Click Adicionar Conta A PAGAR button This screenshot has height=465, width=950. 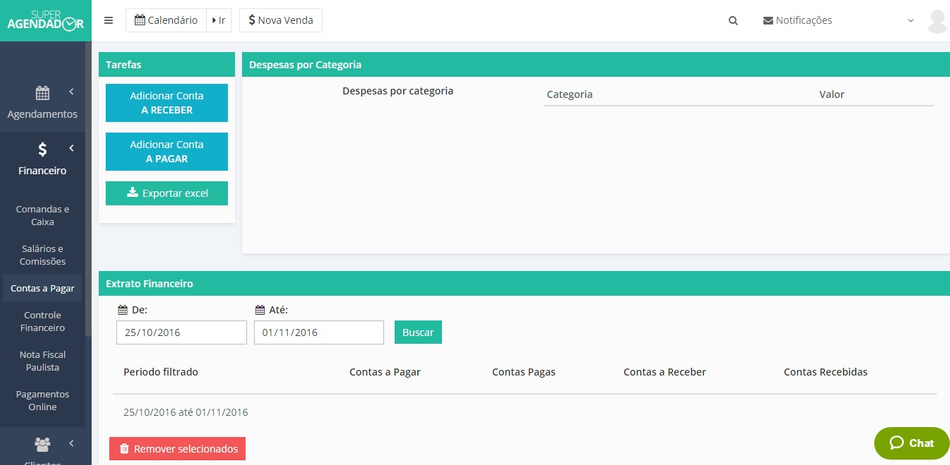point(166,152)
